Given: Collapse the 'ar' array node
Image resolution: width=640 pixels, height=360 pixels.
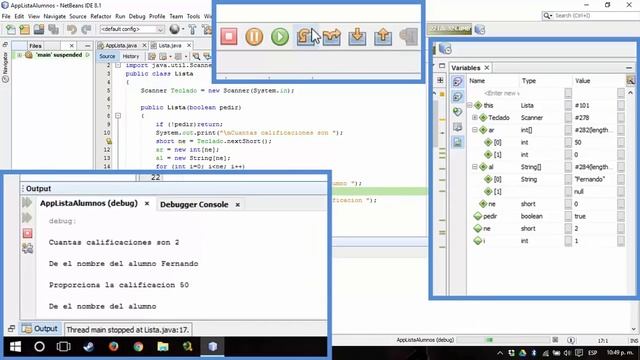Looking at the screenshot, I should [x=475, y=130].
